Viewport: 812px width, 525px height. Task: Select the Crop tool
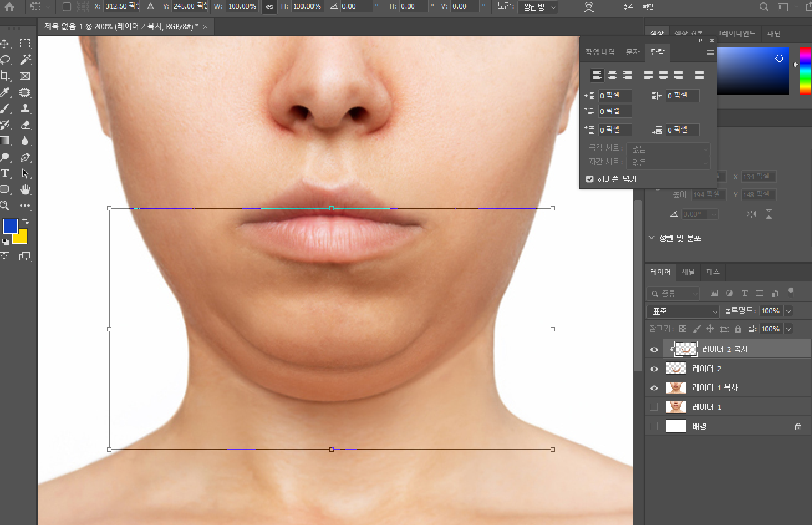click(x=5, y=76)
